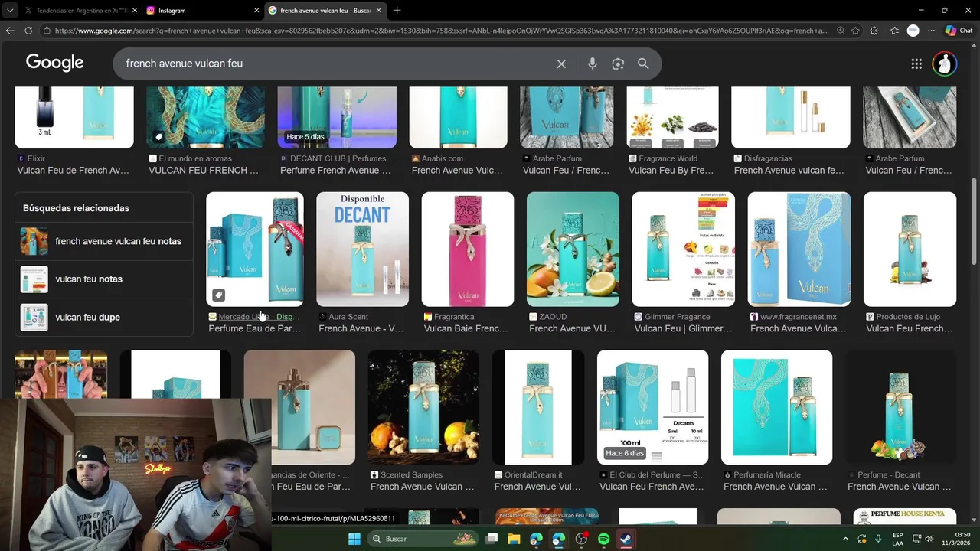Viewport: 980px width, 551px height.
Task: Close the Instagram tab
Action: pyautogui.click(x=256, y=11)
